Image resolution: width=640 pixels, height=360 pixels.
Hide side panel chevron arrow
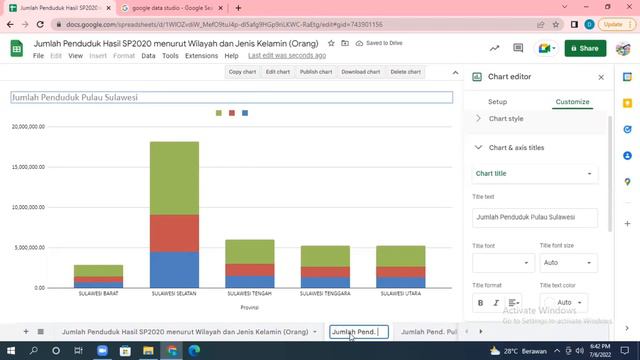[x=627, y=328]
